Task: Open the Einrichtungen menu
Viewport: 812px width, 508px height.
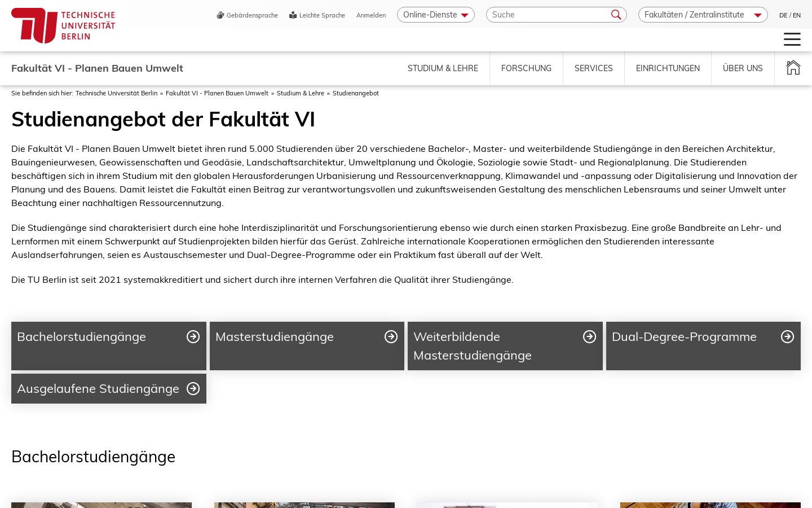Action: tap(668, 68)
